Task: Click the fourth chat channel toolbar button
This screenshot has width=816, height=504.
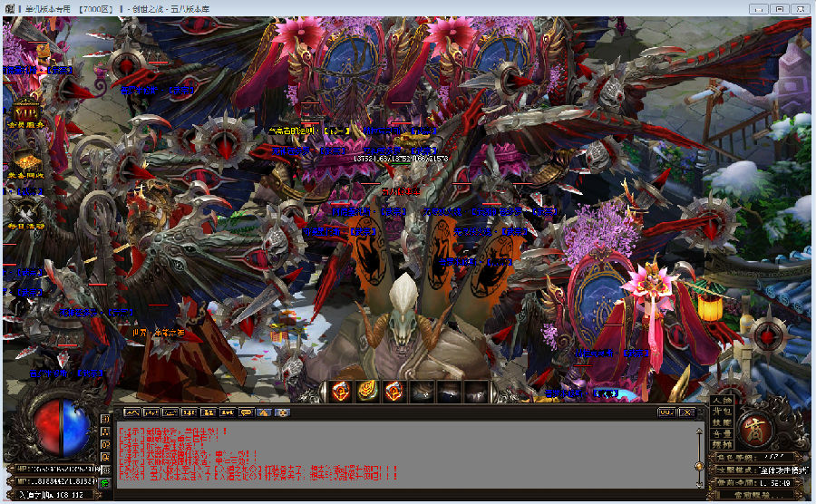Action: tap(189, 412)
